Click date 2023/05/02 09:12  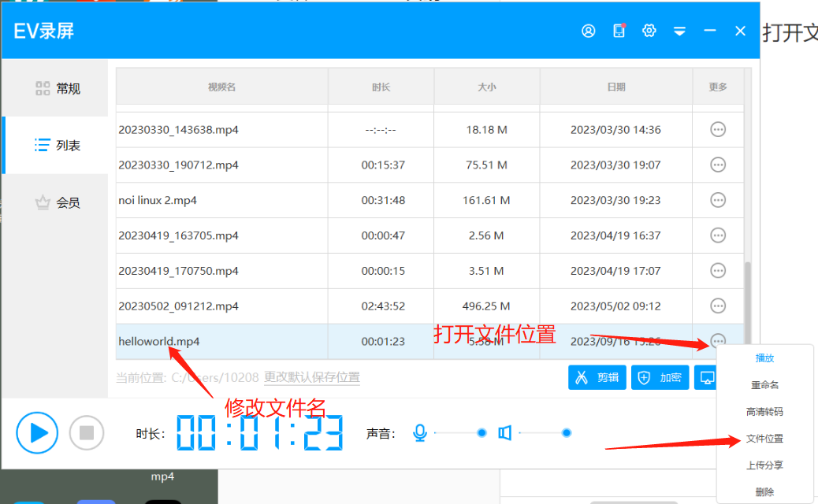[615, 306]
